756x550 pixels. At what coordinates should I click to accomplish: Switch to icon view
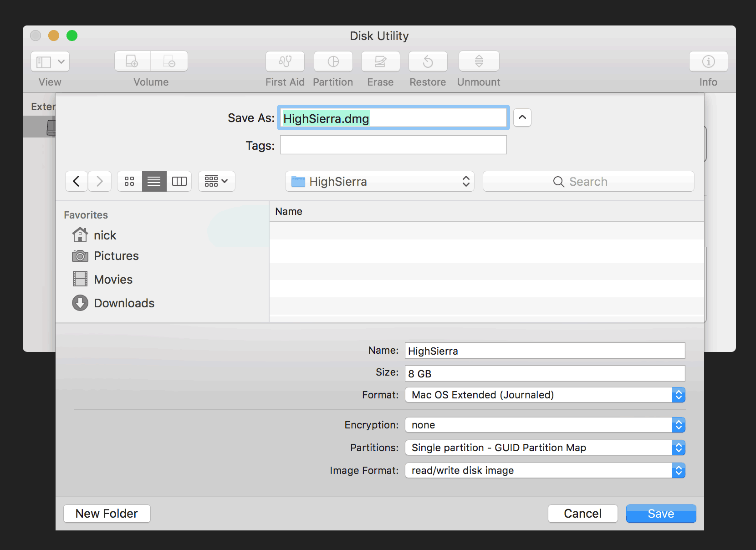click(x=130, y=181)
